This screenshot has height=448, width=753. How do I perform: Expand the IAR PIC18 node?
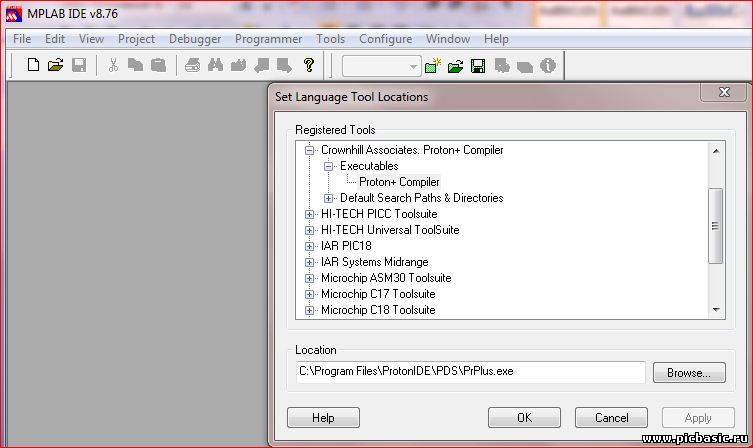(x=310, y=246)
